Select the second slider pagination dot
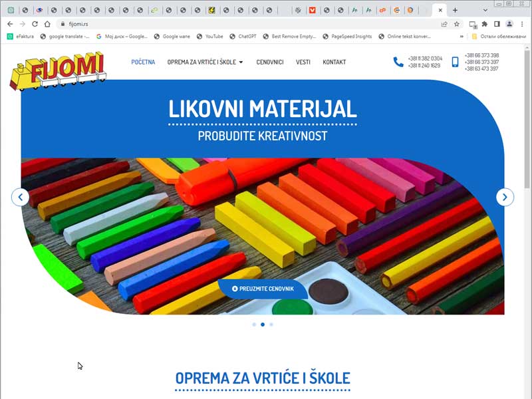This screenshot has width=532, height=399. (x=263, y=325)
